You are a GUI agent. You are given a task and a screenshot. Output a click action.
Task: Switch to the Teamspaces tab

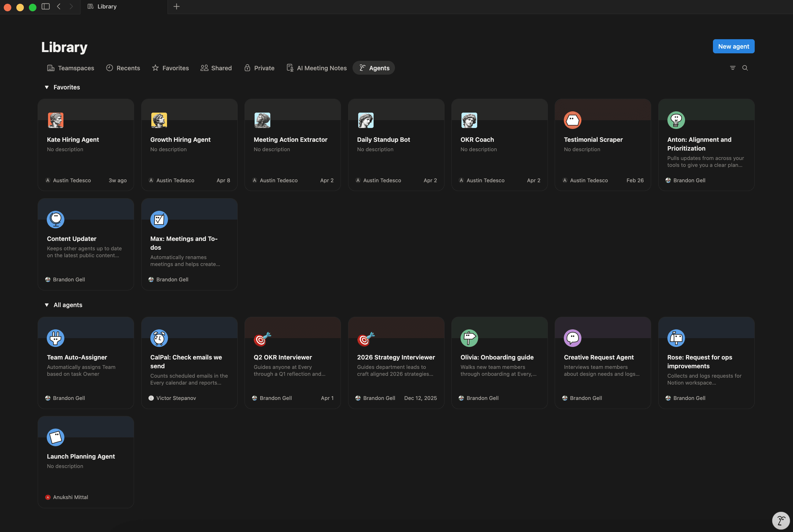(x=71, y=68)
